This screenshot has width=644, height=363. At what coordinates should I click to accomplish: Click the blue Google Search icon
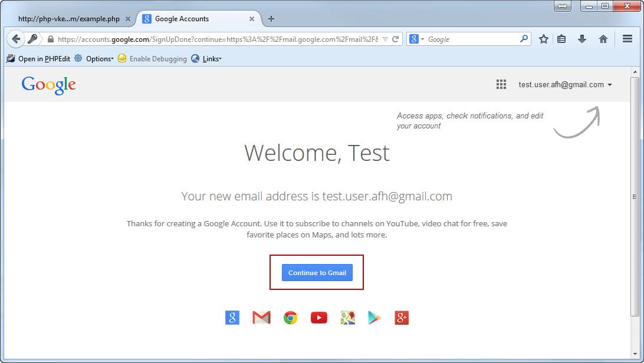[x=232, y=318]
